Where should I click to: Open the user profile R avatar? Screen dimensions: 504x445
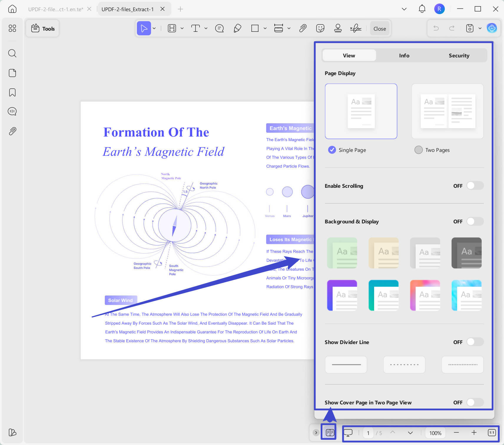tap(439, 9)
